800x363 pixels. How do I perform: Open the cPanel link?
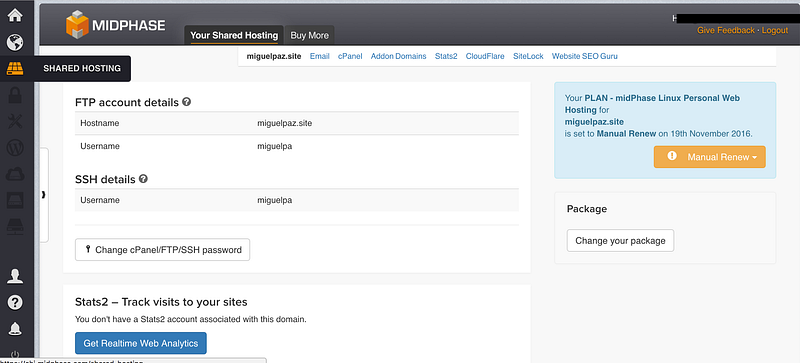350,56
